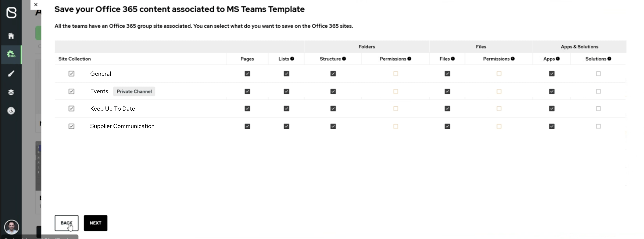The height and width of the screenshot is (239, 644).
Task: Uncheck Structure for Events
Action: point(333,91)
